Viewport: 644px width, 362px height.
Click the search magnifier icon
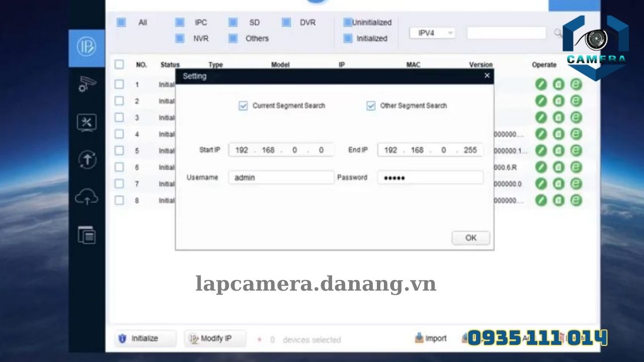558,32
